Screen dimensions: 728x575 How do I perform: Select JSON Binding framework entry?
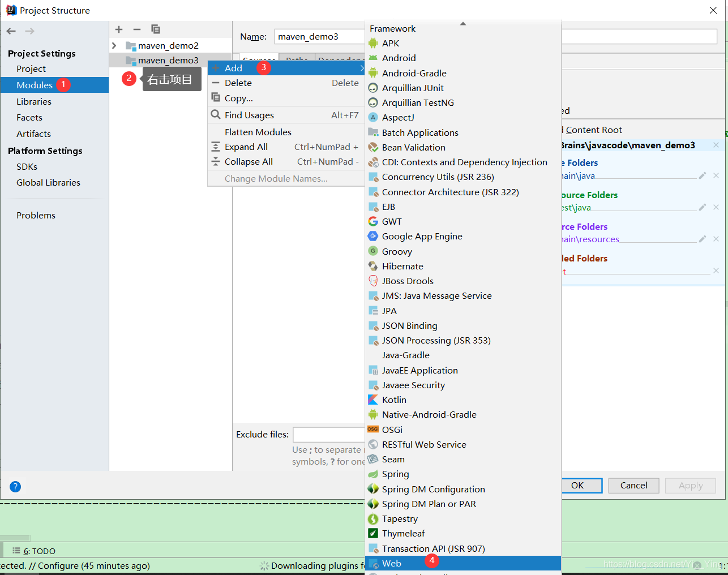point(463,325)
